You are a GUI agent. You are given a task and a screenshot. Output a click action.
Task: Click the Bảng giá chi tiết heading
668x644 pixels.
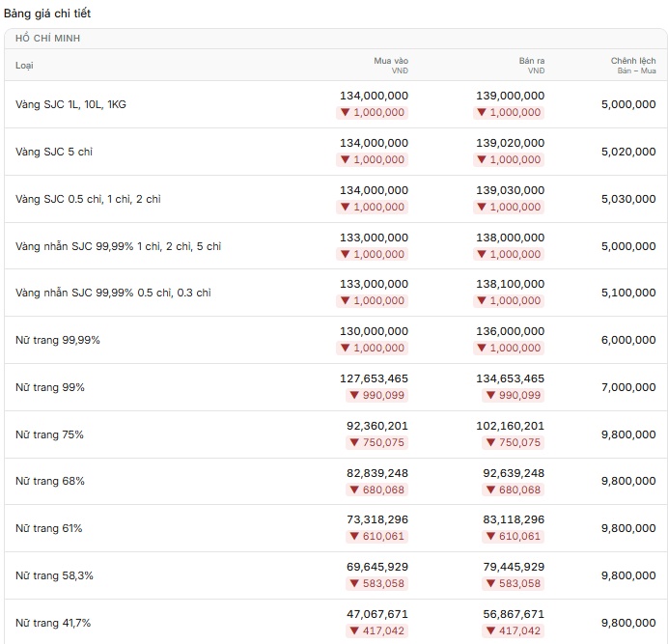click(47, 14)
